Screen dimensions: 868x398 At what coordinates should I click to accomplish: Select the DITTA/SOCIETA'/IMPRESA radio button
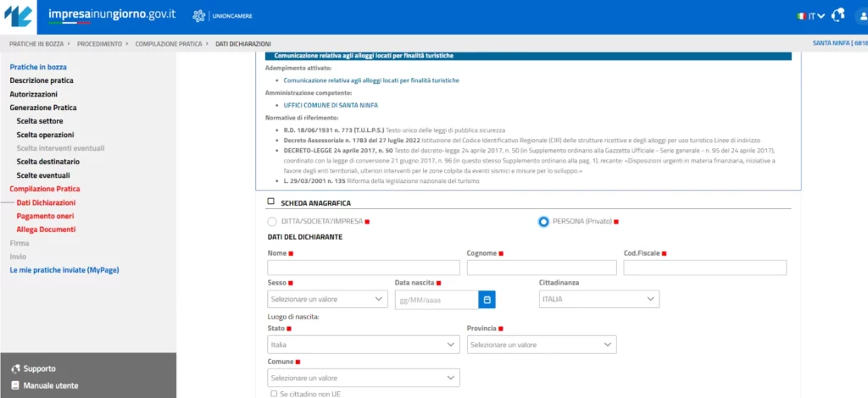(272, 222)
